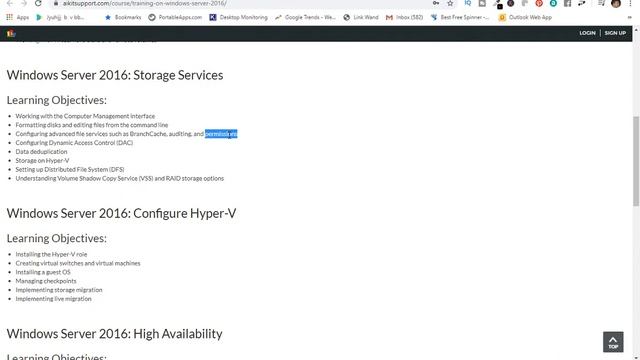Go forward using the browser forward arrow
The width and height of the screenshot is (640, 360).
tap(24, 3)
